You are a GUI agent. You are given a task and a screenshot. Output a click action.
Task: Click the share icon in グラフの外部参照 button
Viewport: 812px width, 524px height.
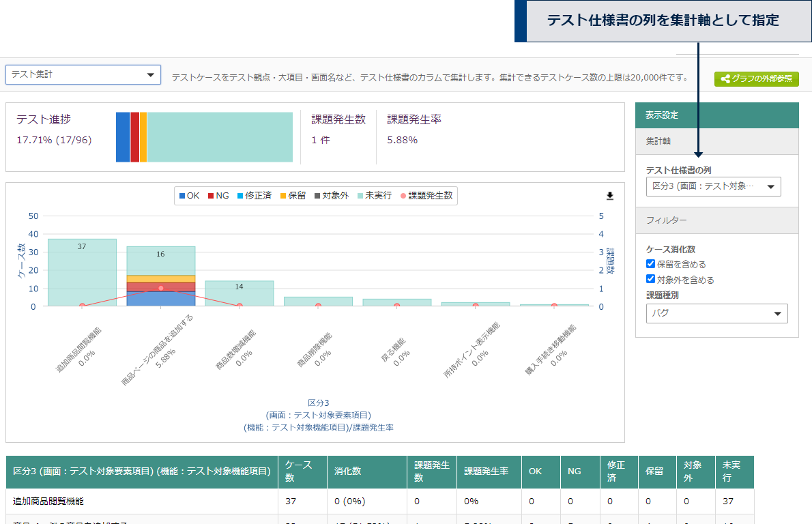coord(725,78)
